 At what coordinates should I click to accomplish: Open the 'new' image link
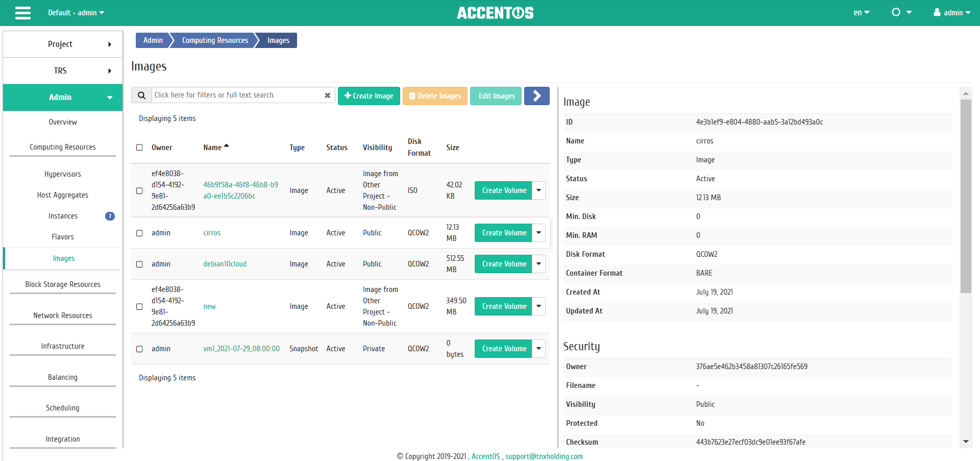(209, 306)
